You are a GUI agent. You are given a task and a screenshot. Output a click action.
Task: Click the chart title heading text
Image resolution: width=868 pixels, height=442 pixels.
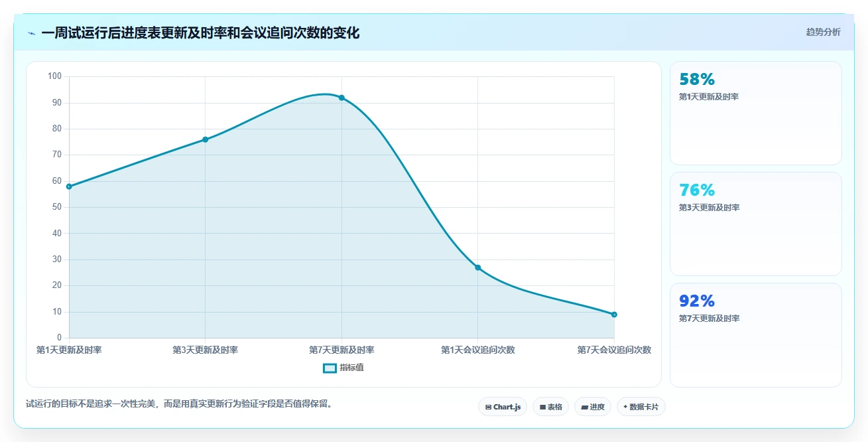200,33
